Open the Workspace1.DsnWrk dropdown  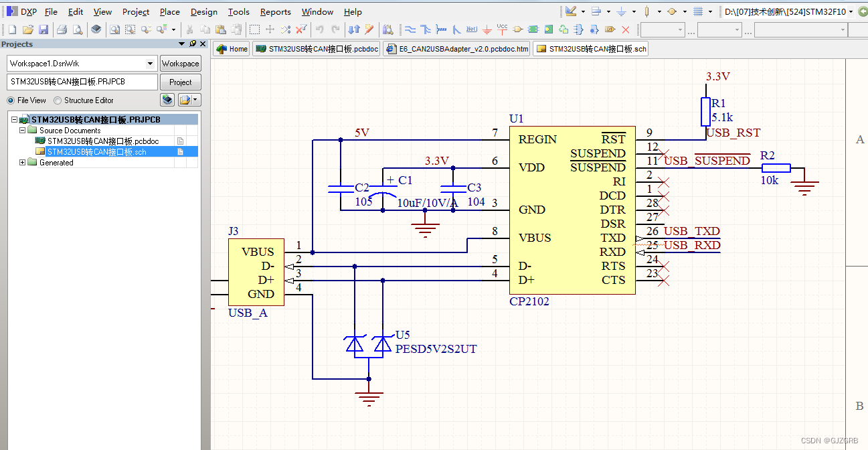pos(150,63)
